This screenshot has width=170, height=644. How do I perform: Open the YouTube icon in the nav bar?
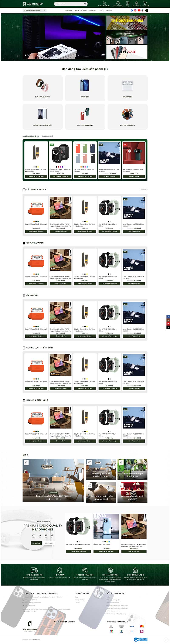pyautogui.click(x=139, y=10)
